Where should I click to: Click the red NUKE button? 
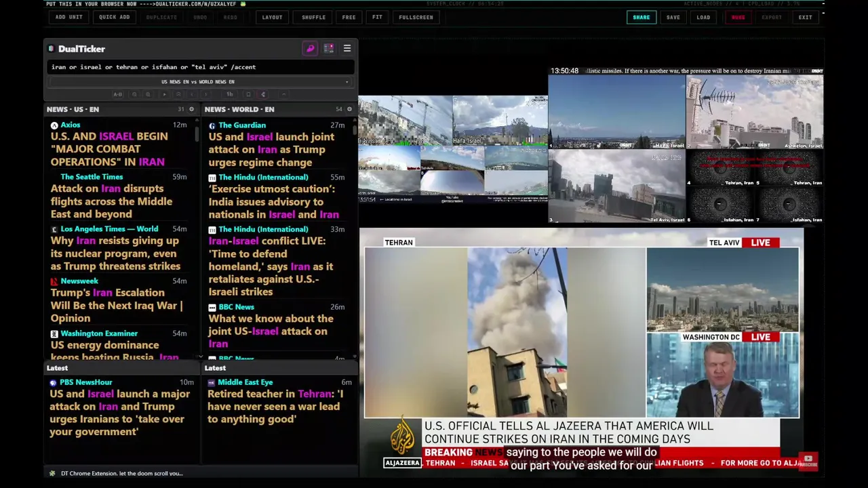(738, 17)
